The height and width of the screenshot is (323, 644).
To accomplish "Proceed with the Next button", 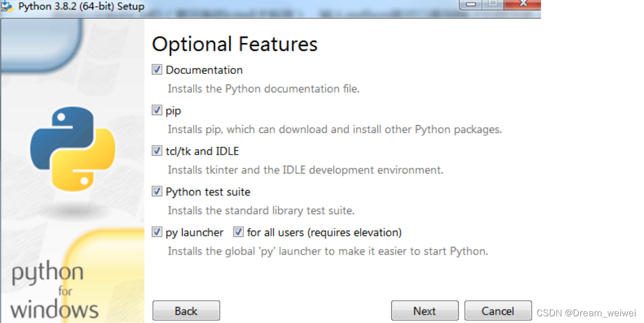I will click(425, 311).
